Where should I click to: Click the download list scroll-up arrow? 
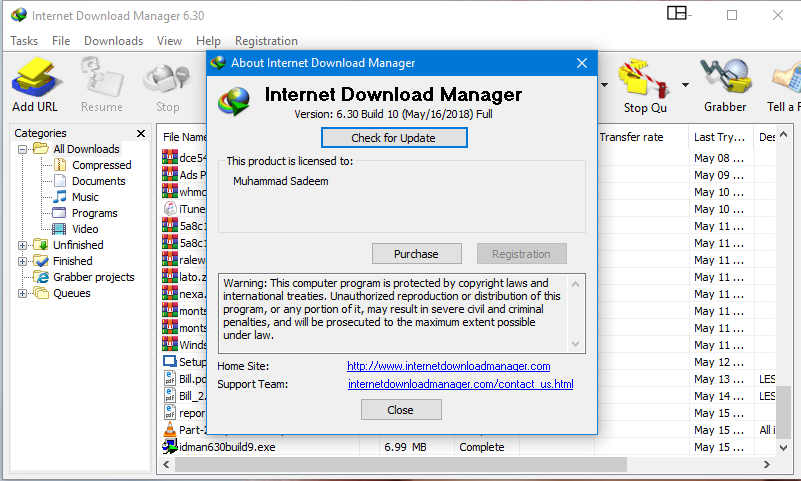click(x=784, y=134)
